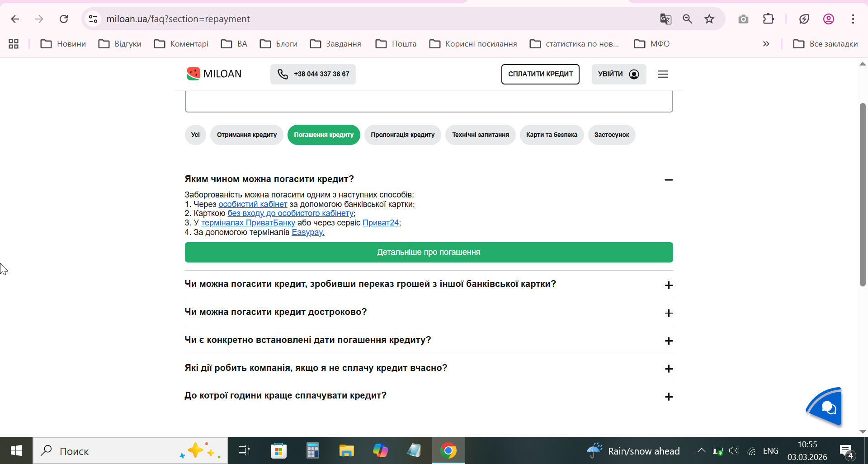Follow 'без входу до особистого кабінету' link
The height and width of the screenshot is (464, 868).
pyautogui.click(x=291, y=213)
